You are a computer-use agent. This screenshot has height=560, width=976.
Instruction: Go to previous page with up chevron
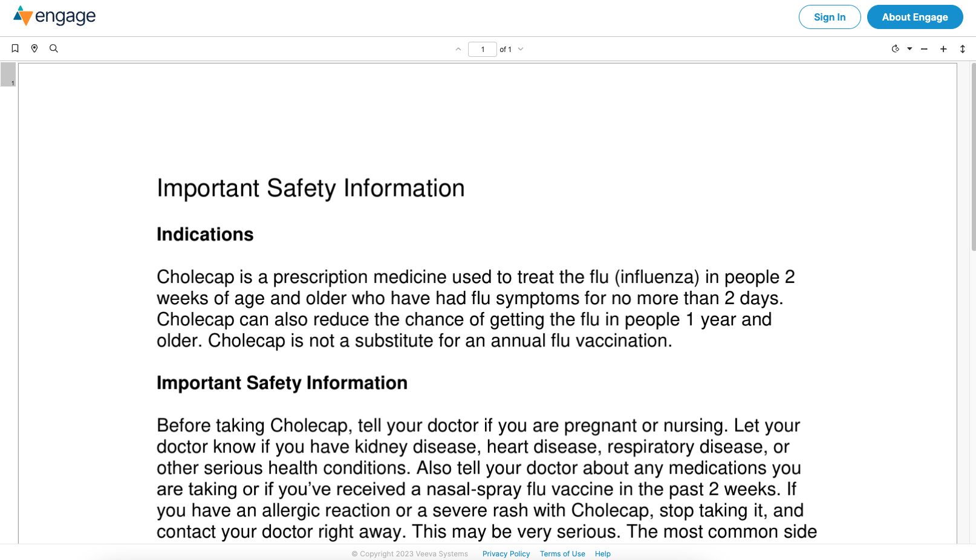tap(458, 49)
